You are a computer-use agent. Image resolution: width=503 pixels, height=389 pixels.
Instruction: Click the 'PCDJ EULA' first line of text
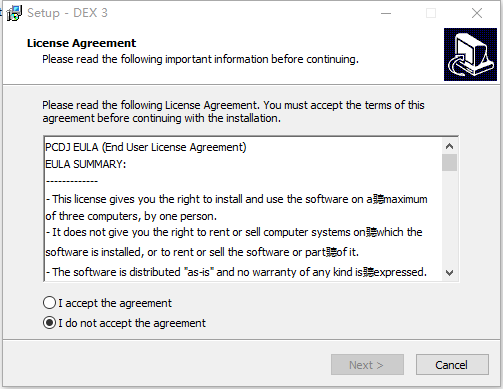tap(146, 147)
